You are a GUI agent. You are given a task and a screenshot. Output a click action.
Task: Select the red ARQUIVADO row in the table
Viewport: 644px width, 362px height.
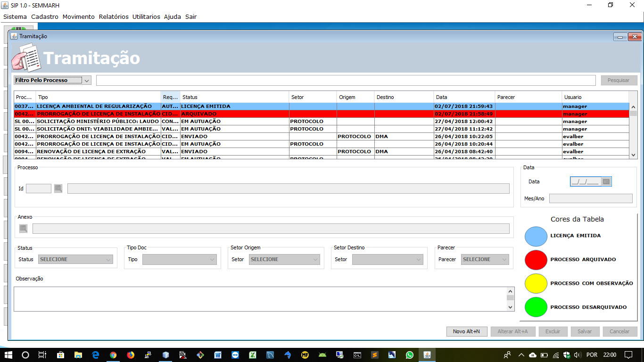coord(322,114)
